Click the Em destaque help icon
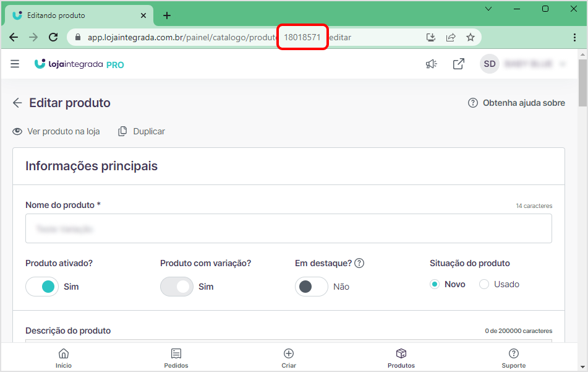 359,263
